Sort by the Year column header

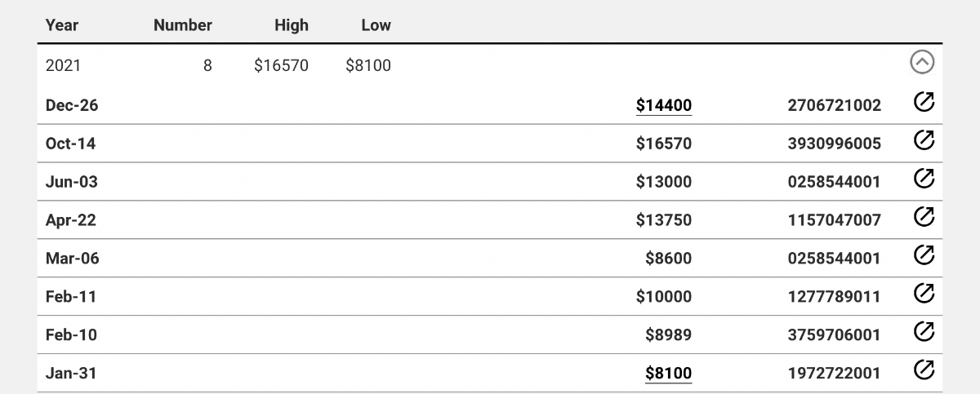coord(62,24)
